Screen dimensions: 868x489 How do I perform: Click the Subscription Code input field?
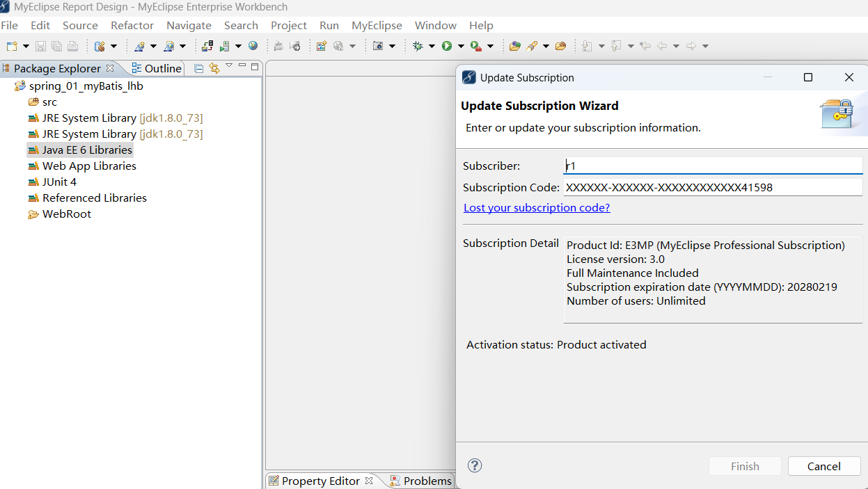click(x=713, y=187)
